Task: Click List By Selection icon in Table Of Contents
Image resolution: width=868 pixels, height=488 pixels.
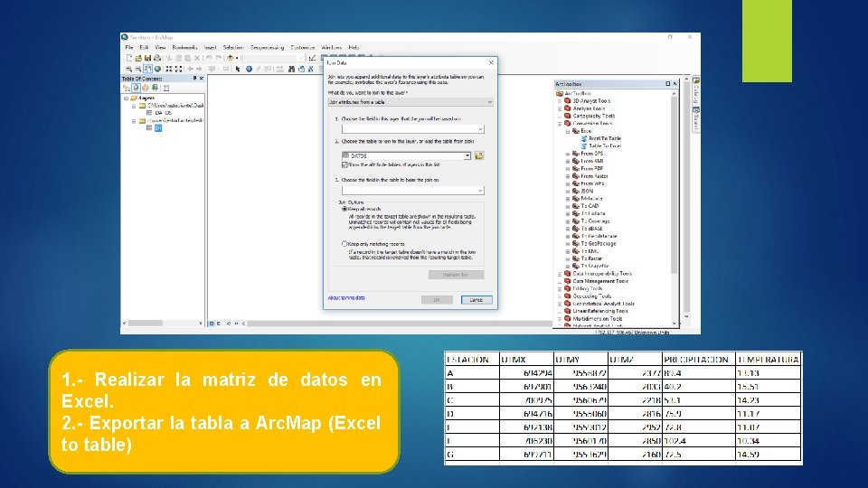Action: [155, 88]
